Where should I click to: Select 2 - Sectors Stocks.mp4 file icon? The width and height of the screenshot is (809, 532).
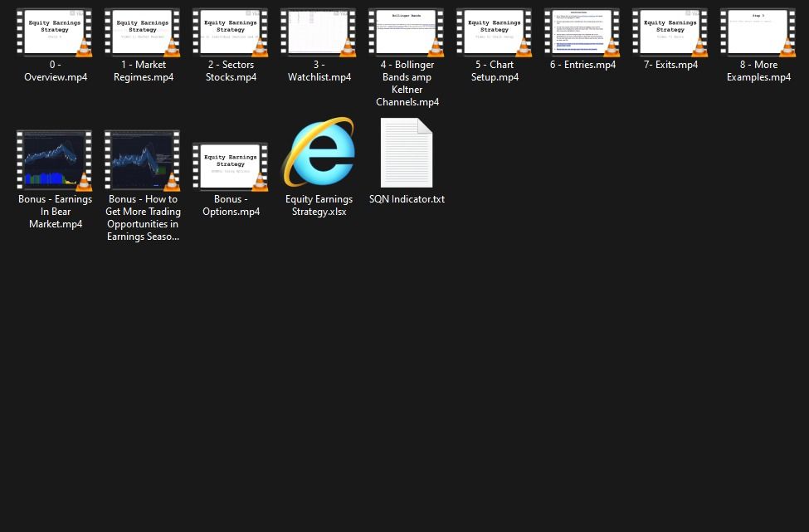231,33
